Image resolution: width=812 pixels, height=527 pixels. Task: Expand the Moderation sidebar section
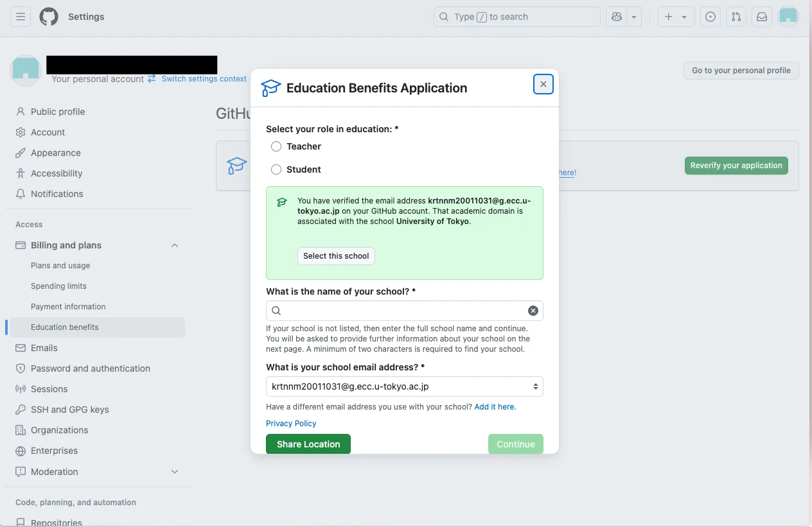(175, 471)
